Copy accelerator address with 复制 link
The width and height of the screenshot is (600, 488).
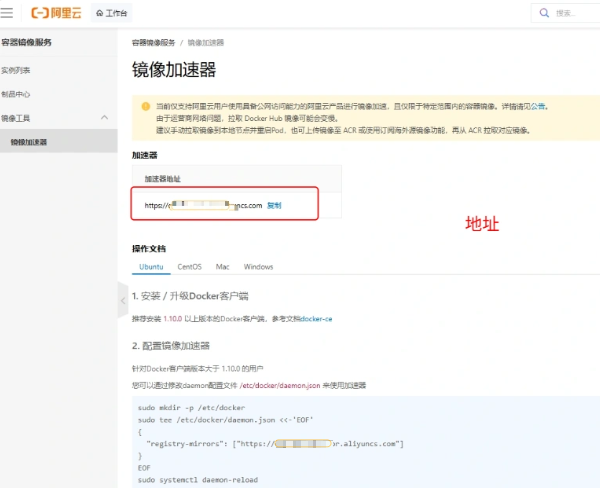pos(274,206)
